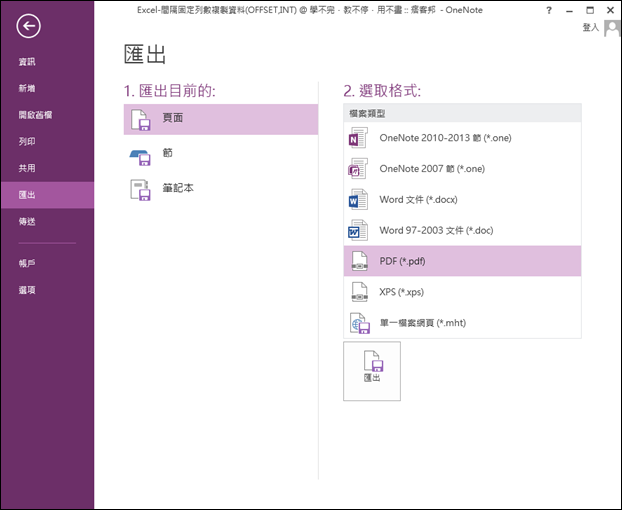The width and height of the screenshot is (622, 510).
Task: Close the OneNote window
Action: (610, 10)
